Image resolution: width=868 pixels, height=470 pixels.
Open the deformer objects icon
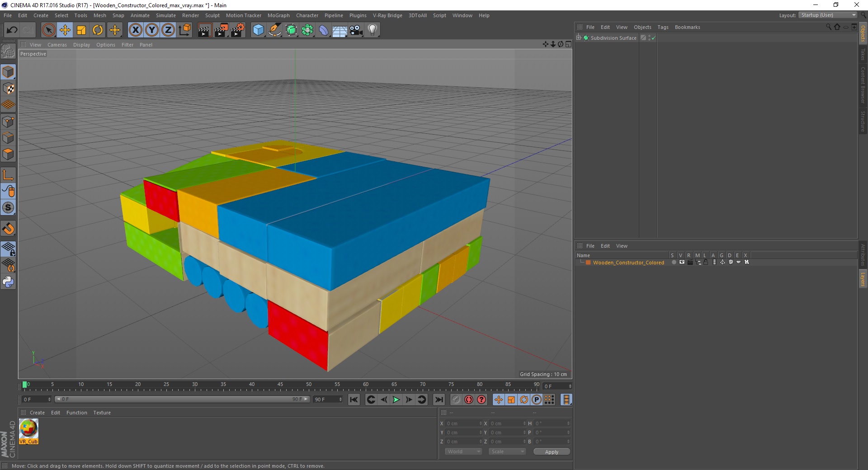coord(324,30)
